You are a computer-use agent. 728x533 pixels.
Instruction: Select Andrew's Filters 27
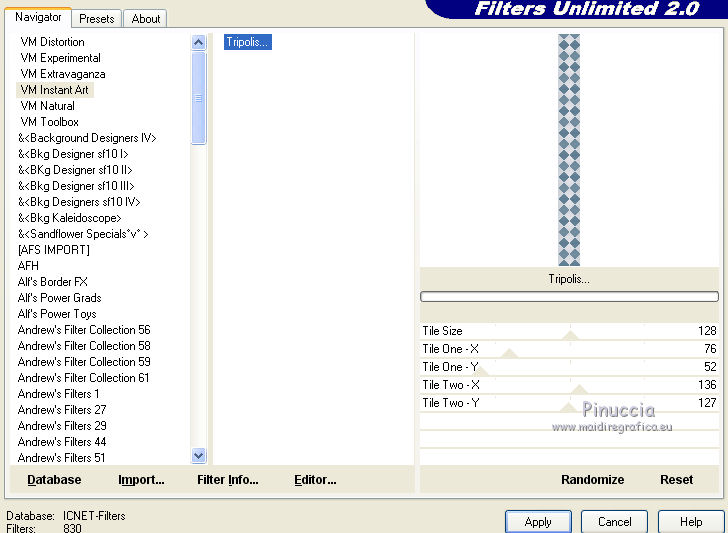[x=62, y=410]
